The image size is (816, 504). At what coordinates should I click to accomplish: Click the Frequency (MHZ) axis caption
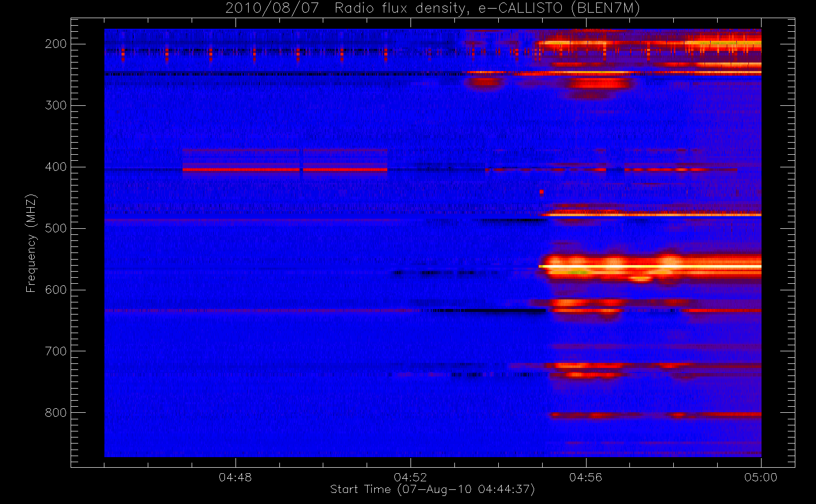click(x=31, y=243)
